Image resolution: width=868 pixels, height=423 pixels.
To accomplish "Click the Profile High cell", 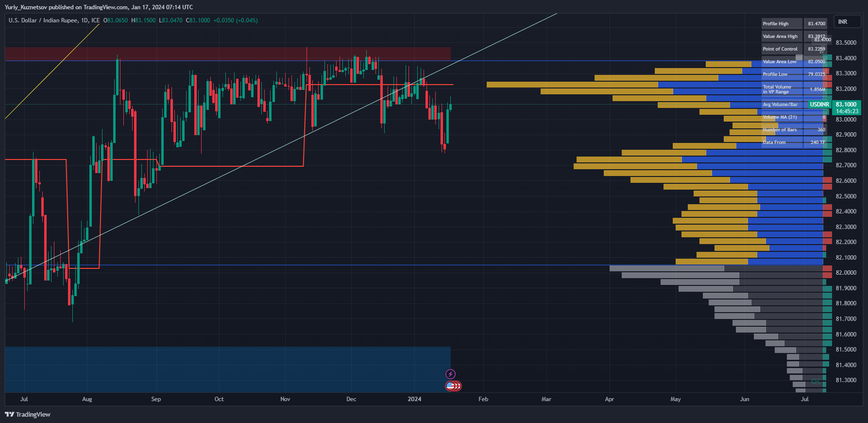I will 782,23.
